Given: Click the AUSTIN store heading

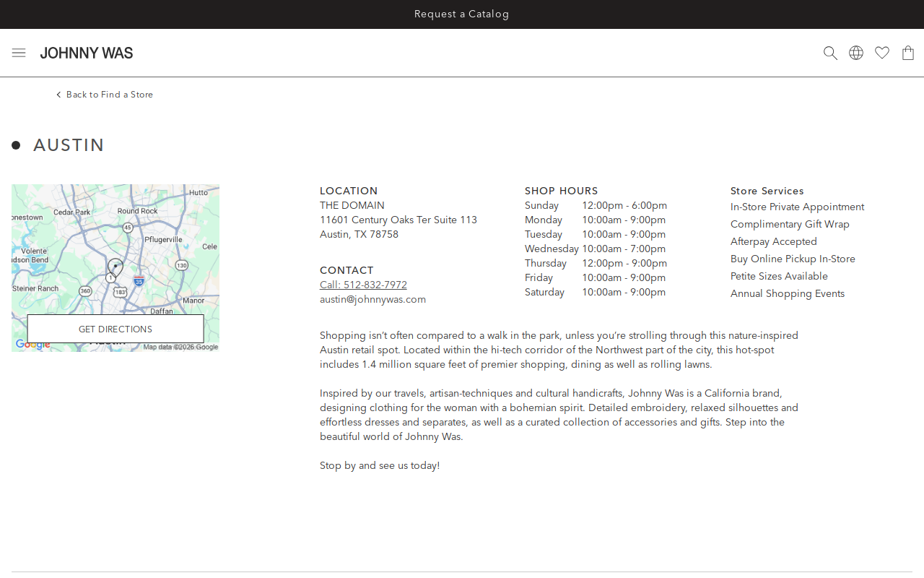Looking at the screenshot, I should [x=69, y=145].
